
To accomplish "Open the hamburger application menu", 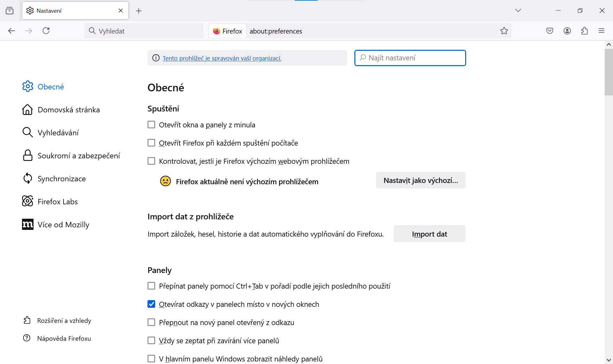I will (x=602, y=31).
